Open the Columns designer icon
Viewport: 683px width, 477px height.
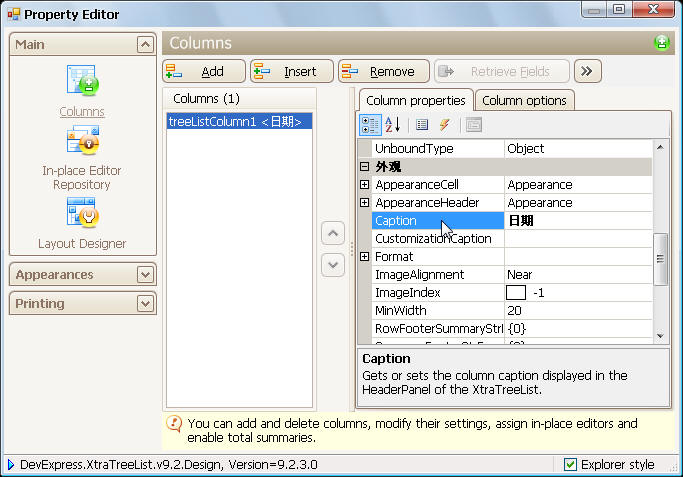[83, 80]
